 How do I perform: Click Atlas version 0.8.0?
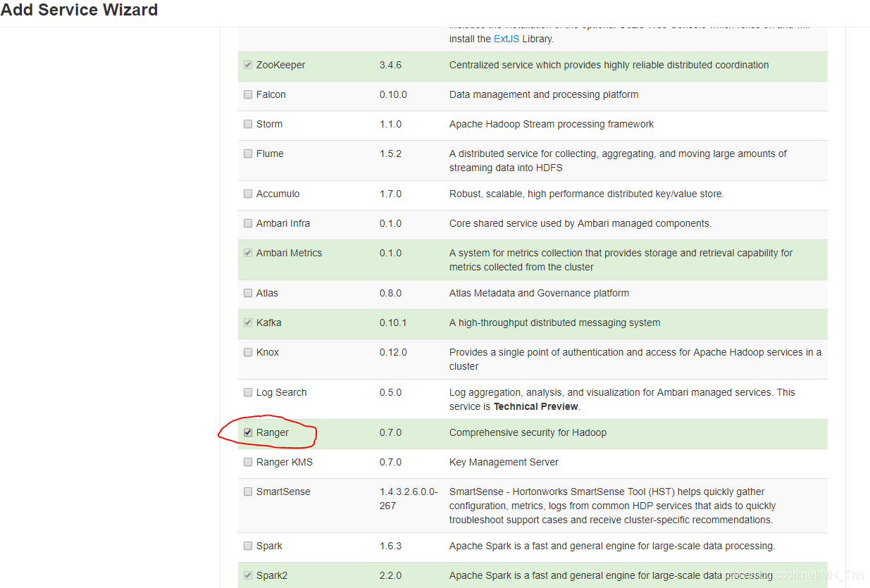pos(390,293)
